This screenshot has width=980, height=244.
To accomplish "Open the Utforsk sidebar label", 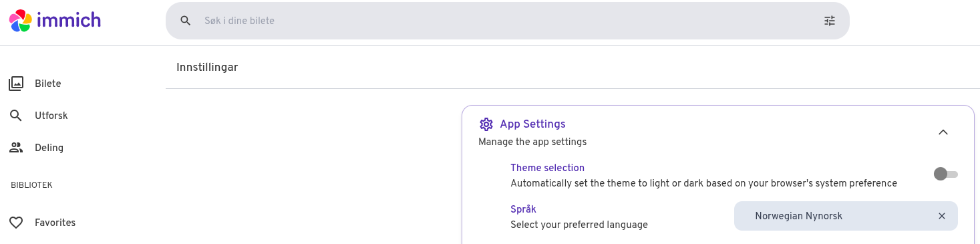I will coord(51,116).
